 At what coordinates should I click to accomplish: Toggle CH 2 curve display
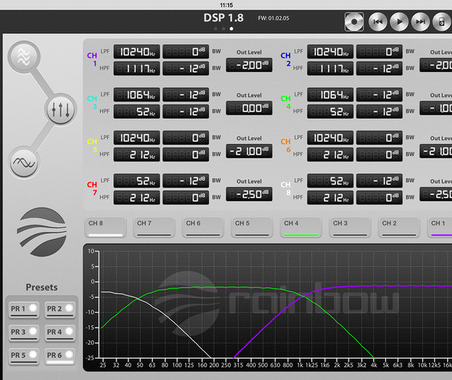399,228
